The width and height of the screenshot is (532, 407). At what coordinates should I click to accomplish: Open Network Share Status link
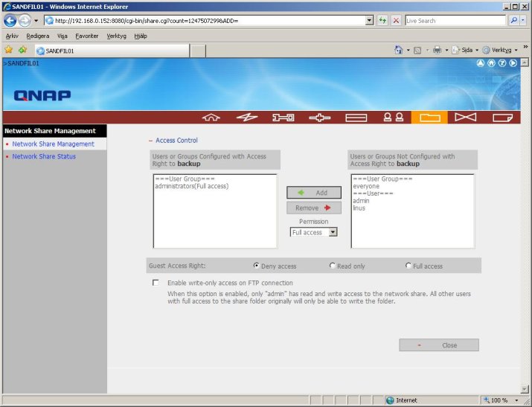44,156
